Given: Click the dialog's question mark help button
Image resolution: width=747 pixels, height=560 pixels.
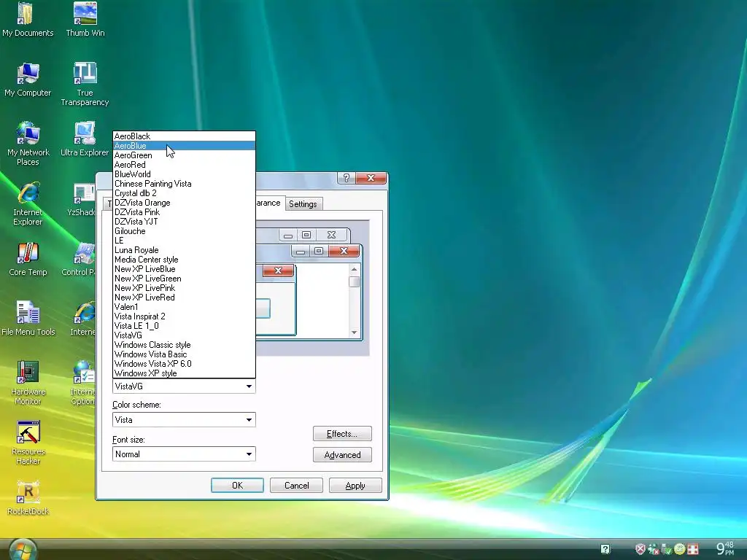Looking at the screenshot, I should (347, 178).
